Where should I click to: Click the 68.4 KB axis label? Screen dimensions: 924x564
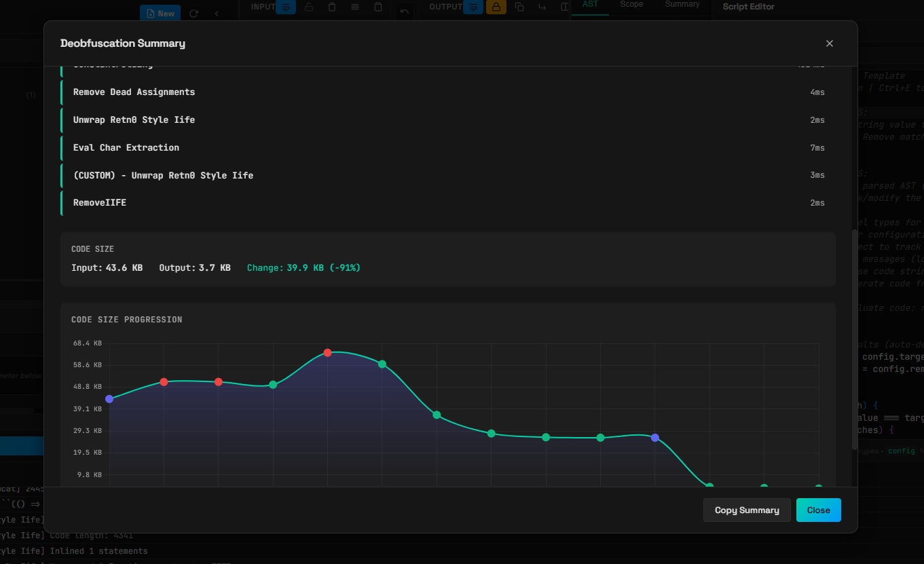(88, 343)
